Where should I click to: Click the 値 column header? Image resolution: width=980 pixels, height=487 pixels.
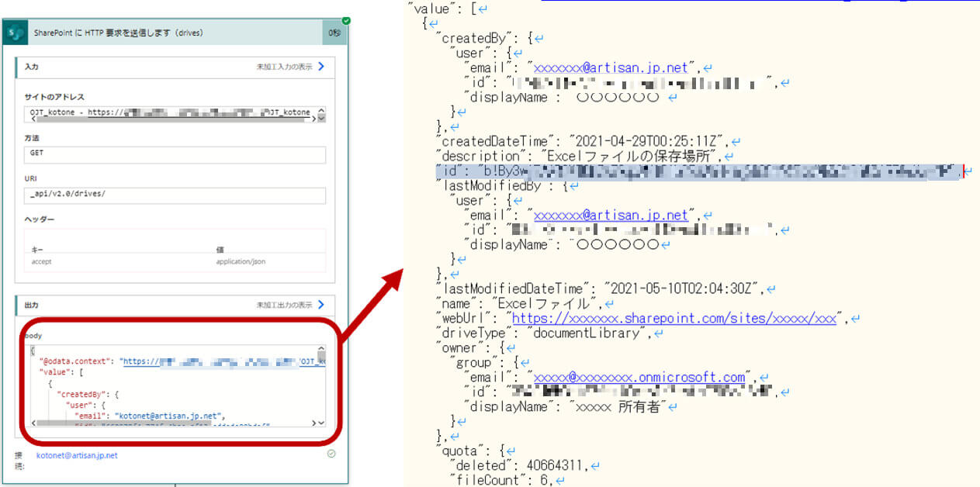(219, 250)
